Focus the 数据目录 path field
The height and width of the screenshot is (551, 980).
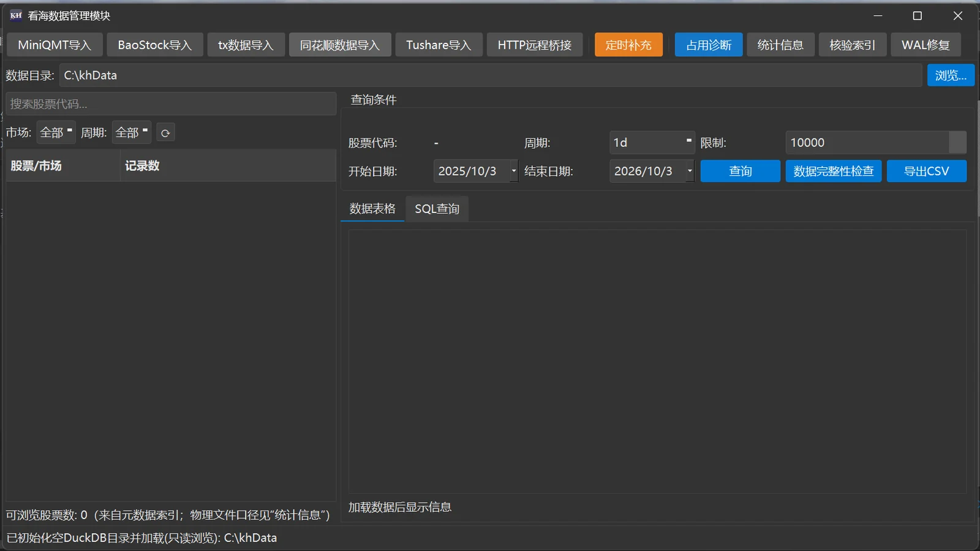point(491,75)
